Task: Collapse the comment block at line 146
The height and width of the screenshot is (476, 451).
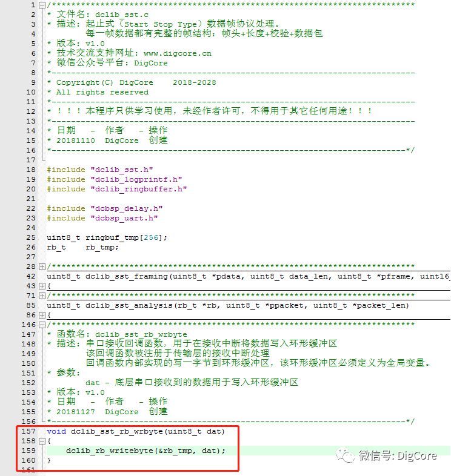Action: 42,325
